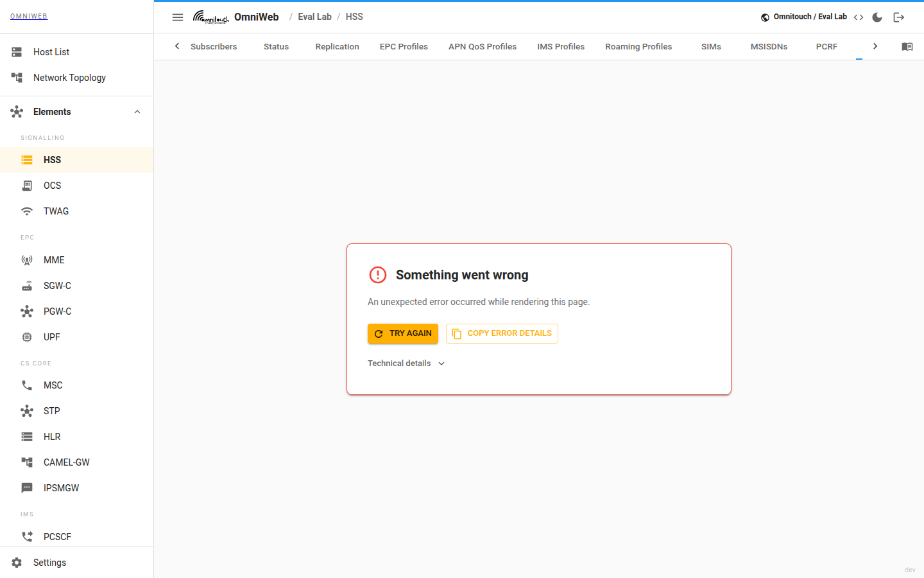This screenshot has height=578, width=924.
Task: Open the hamburger menu icon
Action: 178,17
